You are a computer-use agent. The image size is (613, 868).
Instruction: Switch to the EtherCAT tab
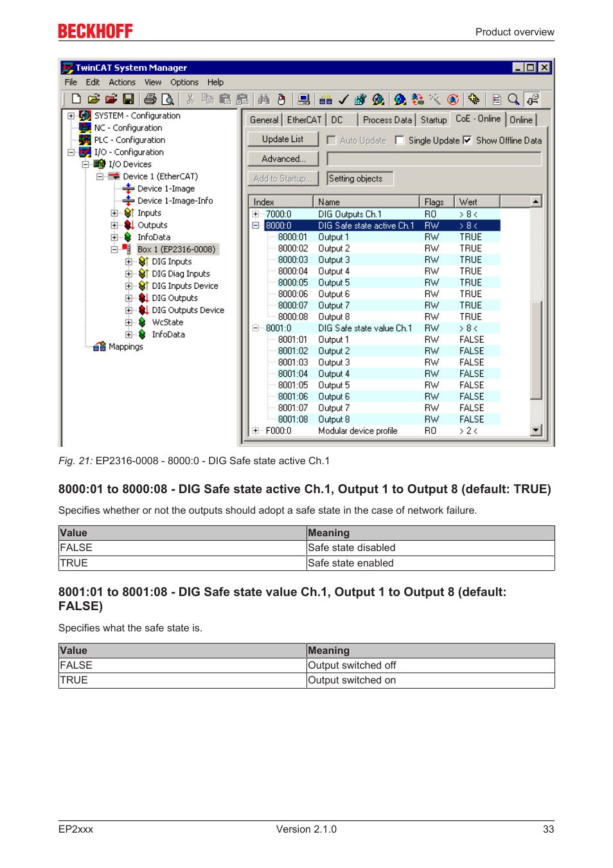(x=304, y=120)
